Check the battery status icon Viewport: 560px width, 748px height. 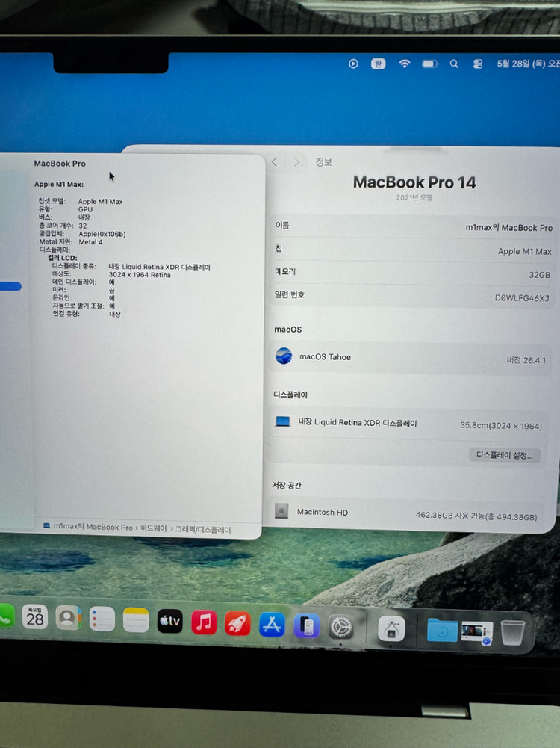point(430,64)
